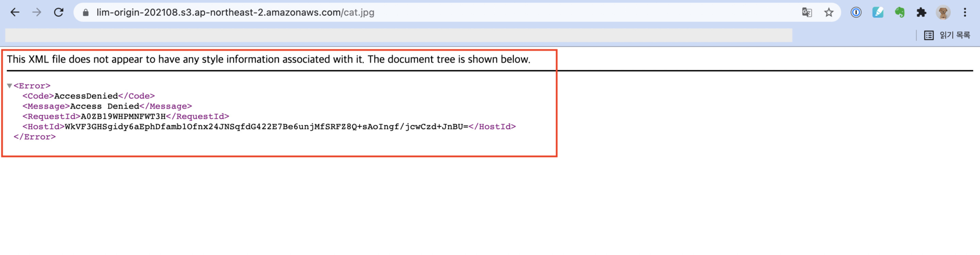
Task: Click the closing </Error> tag
Action: pos(34,137)
